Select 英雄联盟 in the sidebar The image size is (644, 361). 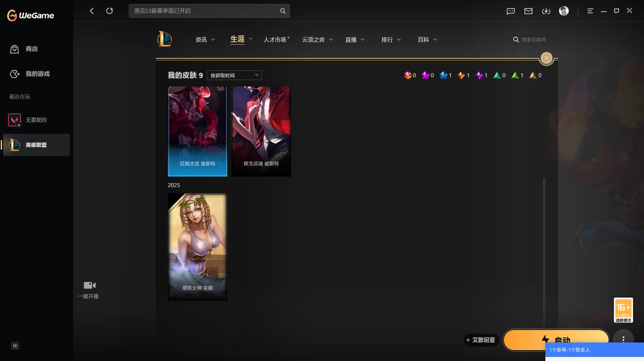(36, 145)
